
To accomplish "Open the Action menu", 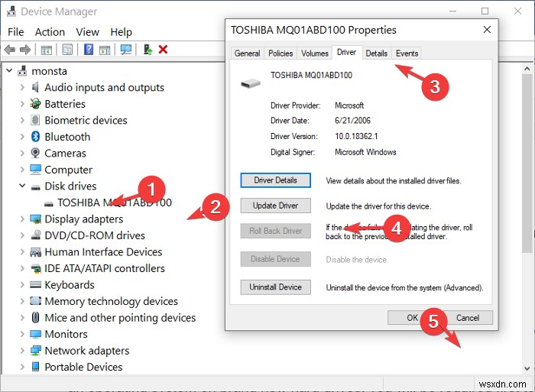I will 50,32.
